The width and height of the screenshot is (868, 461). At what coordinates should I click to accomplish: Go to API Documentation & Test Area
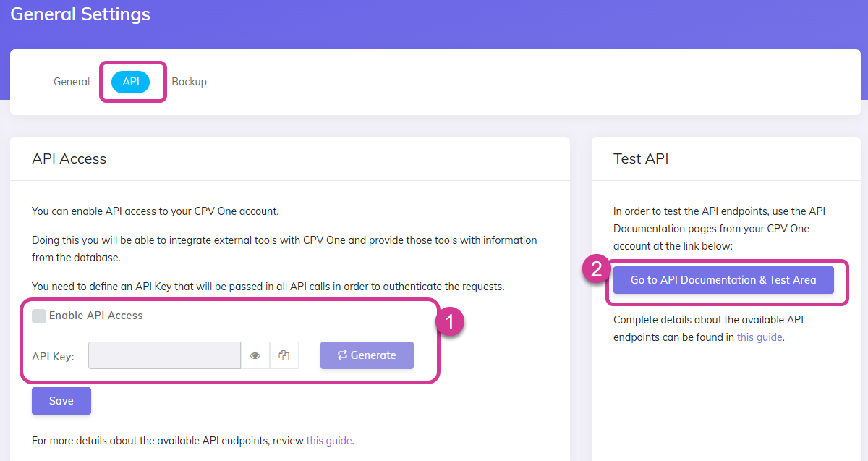tap(723, 279)
